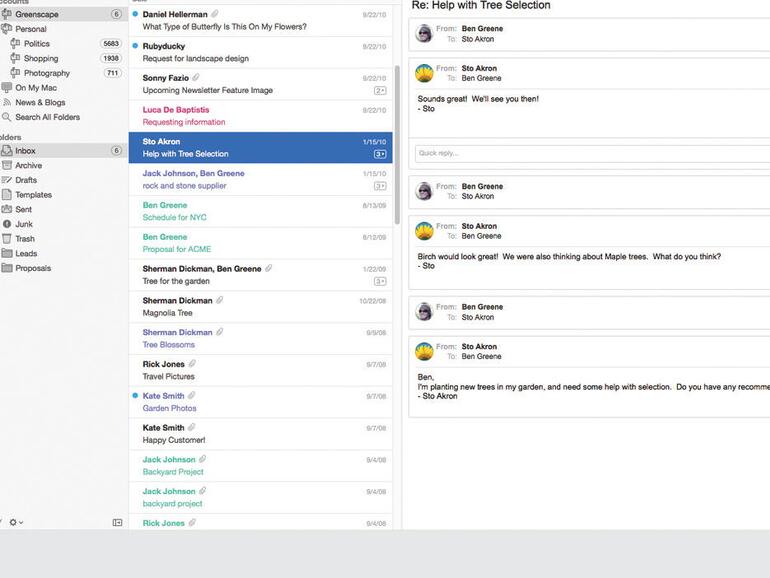The height and width of the screenshot is (578, 770).
Task: Click the Shopping folder icon
Action: [15, 58]
